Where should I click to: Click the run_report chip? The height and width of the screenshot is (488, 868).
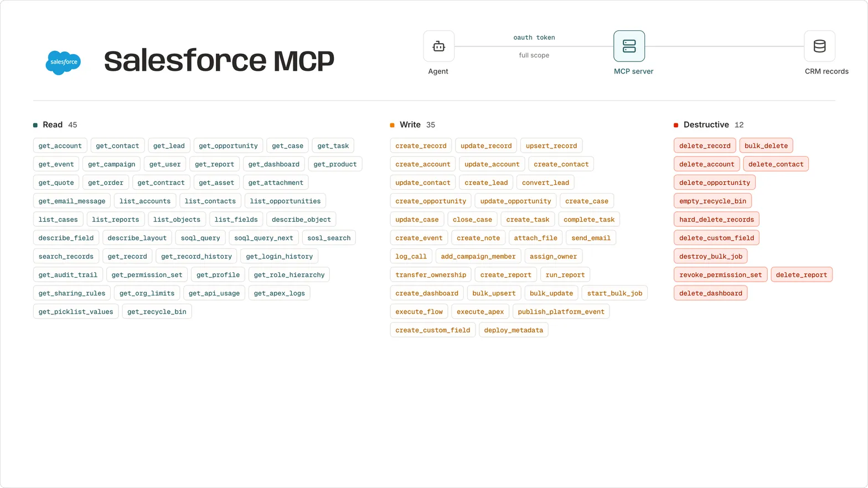[x=565, y=275]
